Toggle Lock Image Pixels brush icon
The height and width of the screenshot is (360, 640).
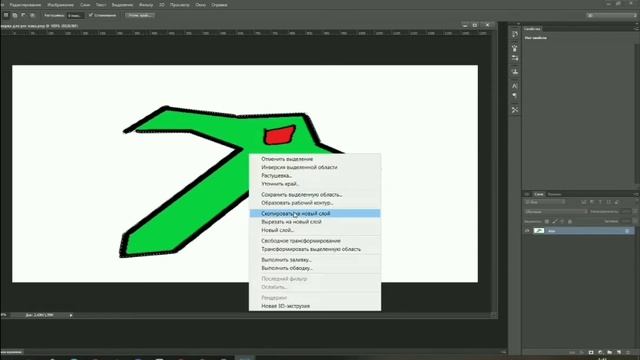click(x=555, y=221)
